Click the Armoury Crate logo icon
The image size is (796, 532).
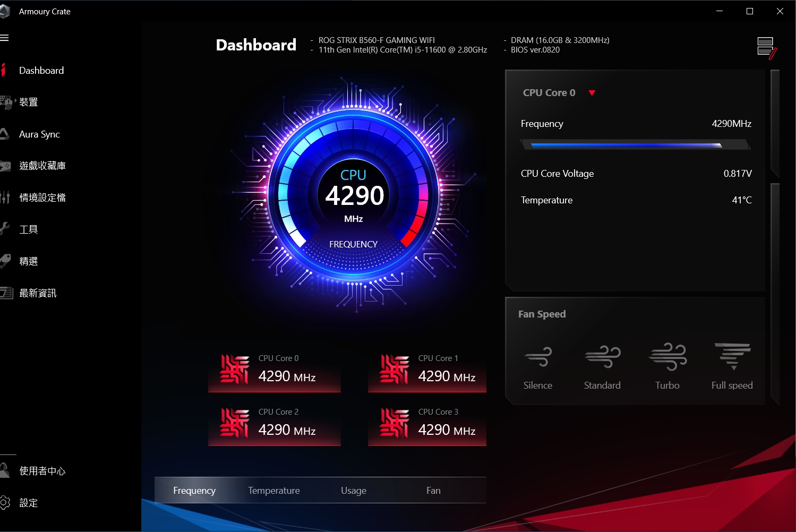coord(5,12)
